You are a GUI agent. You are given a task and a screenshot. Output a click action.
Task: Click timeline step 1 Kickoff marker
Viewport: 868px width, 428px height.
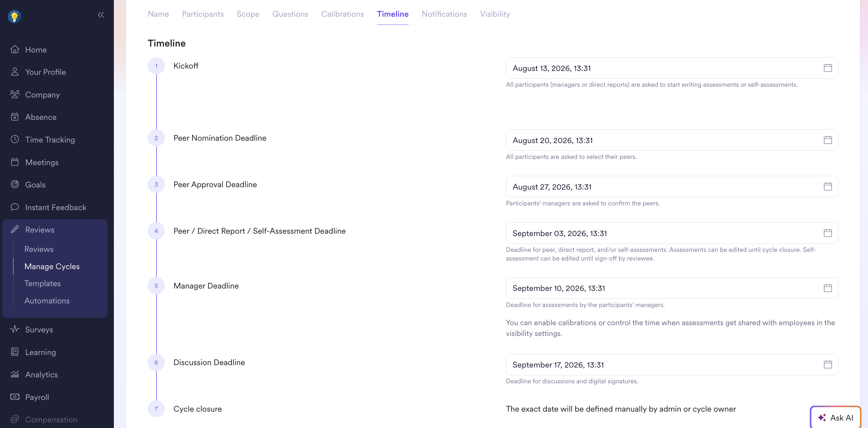156,66
